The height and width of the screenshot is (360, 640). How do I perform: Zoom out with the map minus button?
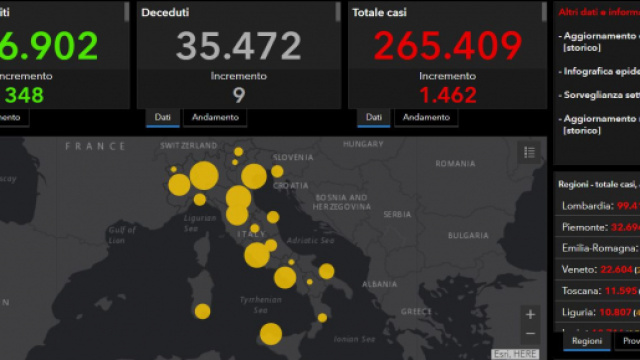530,333
